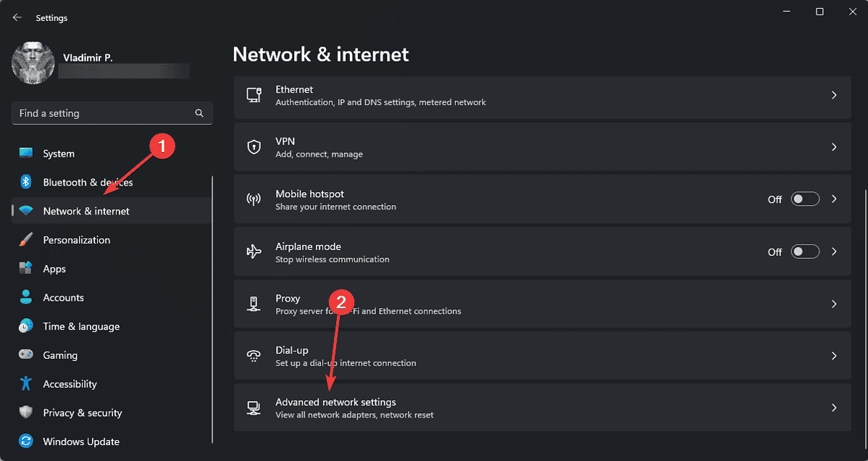Click the Find a setting search field
This screenshot has width=868, height=461.
(109, 113)
